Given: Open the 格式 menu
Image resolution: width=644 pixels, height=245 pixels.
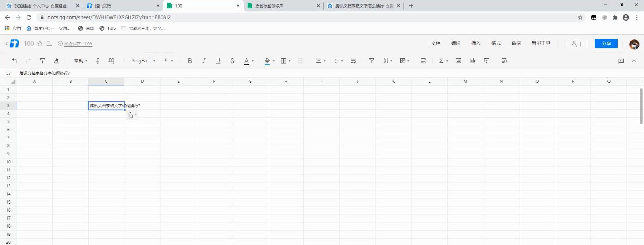Looking at the screenshot, I should [x=496, y=43].
